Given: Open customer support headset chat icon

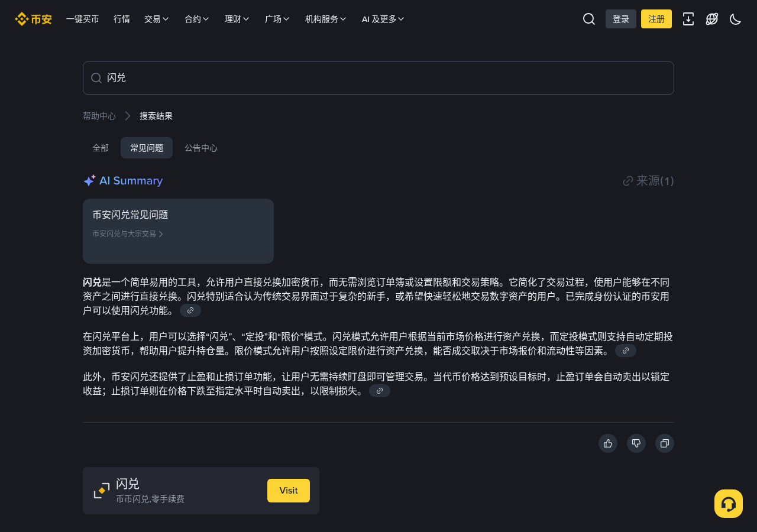Looking at the screenshot, I should click(729, 504).
